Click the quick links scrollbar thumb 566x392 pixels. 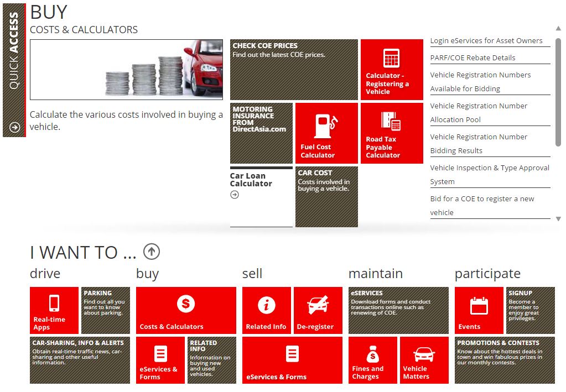(558, 92)
